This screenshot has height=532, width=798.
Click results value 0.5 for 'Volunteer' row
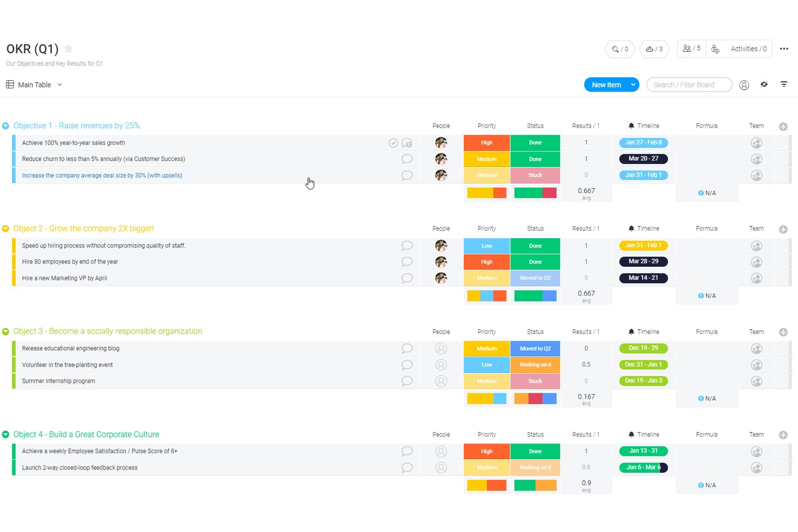point(586,364)
